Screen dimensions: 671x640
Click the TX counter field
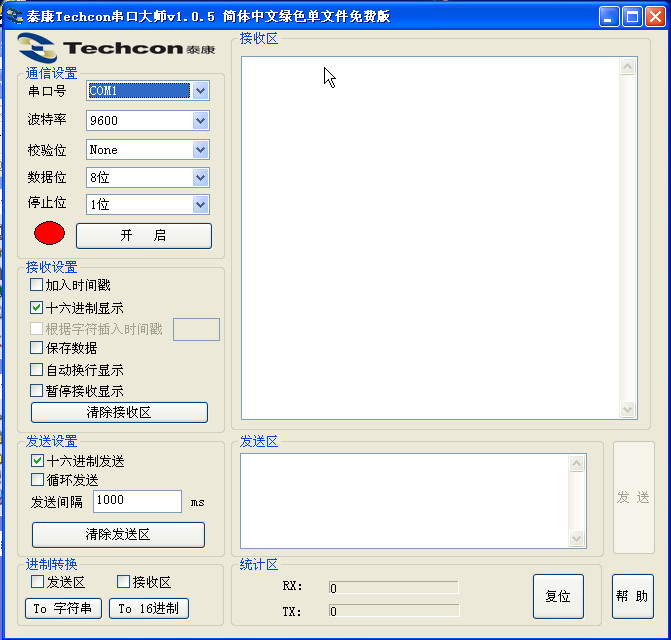tap(394, 611)
